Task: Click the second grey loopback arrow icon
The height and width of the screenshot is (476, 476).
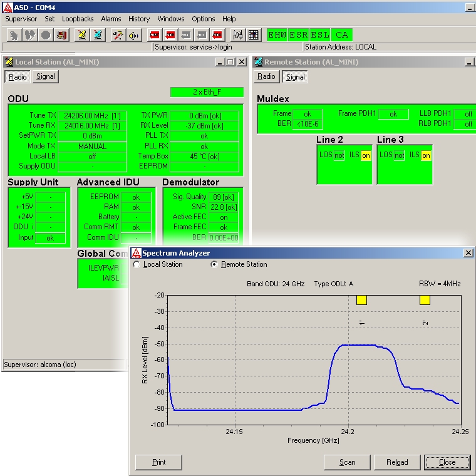Action: click(x=202, y=35)
